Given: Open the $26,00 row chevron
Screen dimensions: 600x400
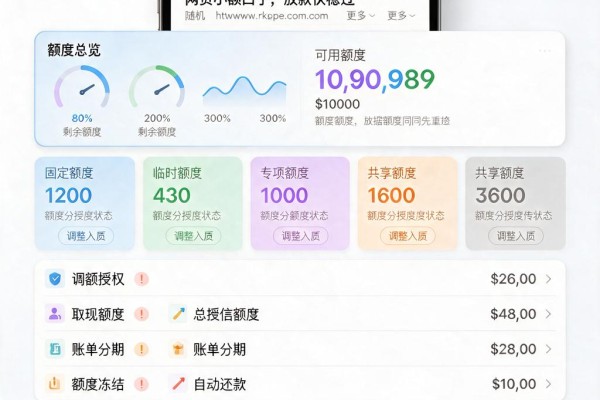Looking at the screenshot, I should (548, 279).
